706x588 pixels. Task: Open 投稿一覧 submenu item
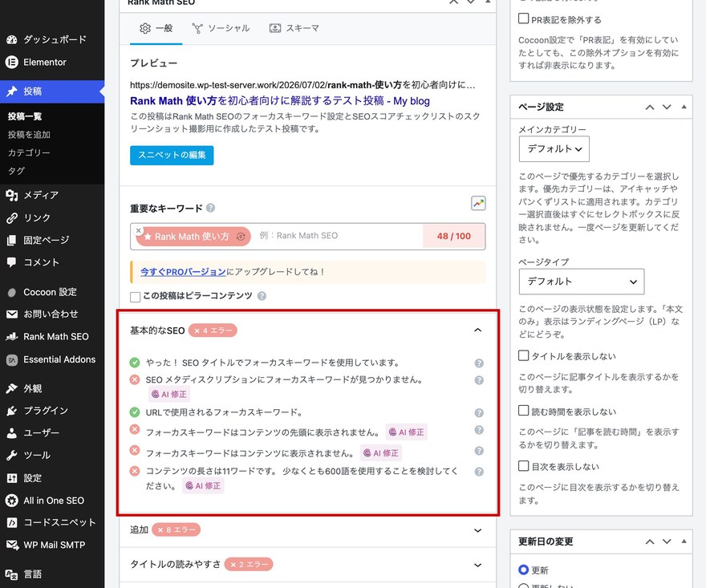(x=25, y=116)
